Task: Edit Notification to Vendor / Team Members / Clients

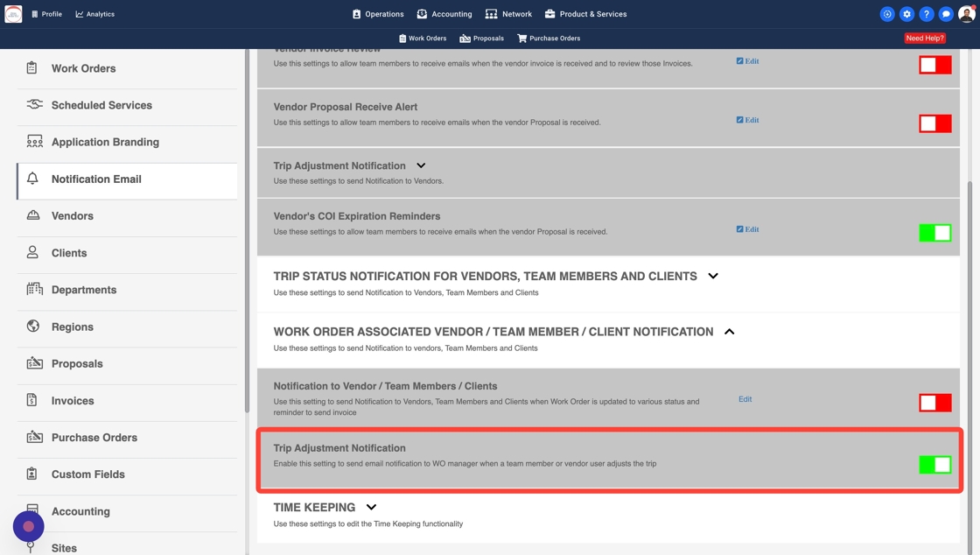Action: click(745, 399)
